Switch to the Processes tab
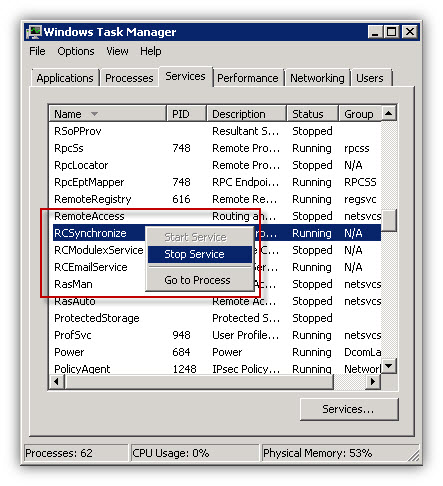Screen dimensions: 443x486 point(129,78)
